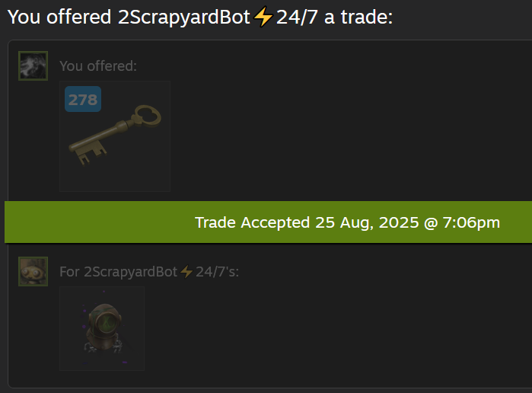Image resolution: width=532 pixels, height=393 pixels.
Task: Click the "Trade Accepted" words in banner
Action: point(252,223)
